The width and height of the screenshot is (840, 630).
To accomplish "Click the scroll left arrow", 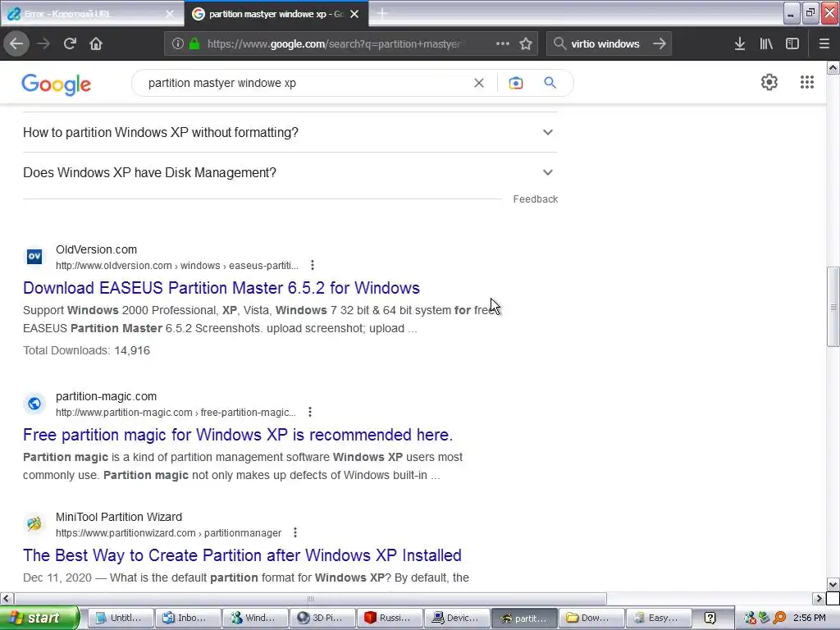I will [x=7, y=598].
